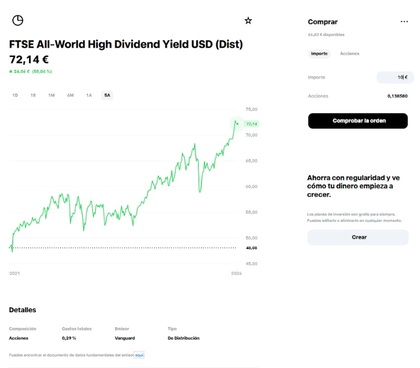This screenshot has width=420, height=368.
Task: Select the 1M chart range
Action: [x=51, y=95]
